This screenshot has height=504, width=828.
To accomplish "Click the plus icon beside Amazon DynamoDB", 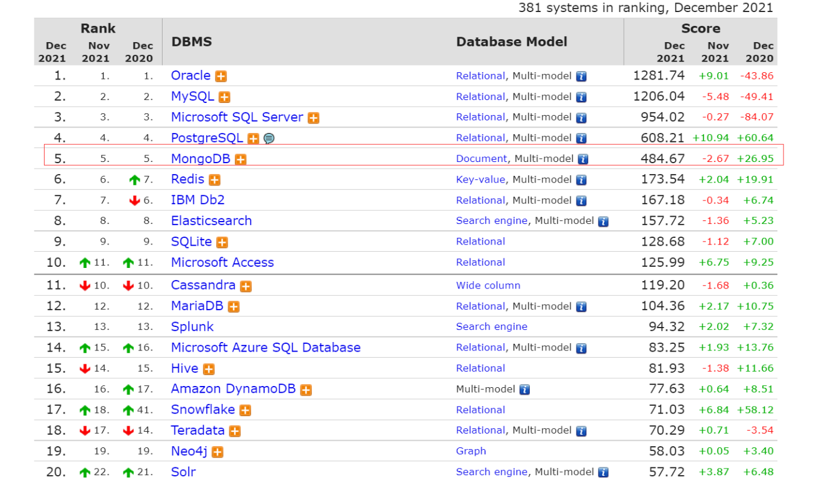I will pyautogui.click(x=306, y=390).
